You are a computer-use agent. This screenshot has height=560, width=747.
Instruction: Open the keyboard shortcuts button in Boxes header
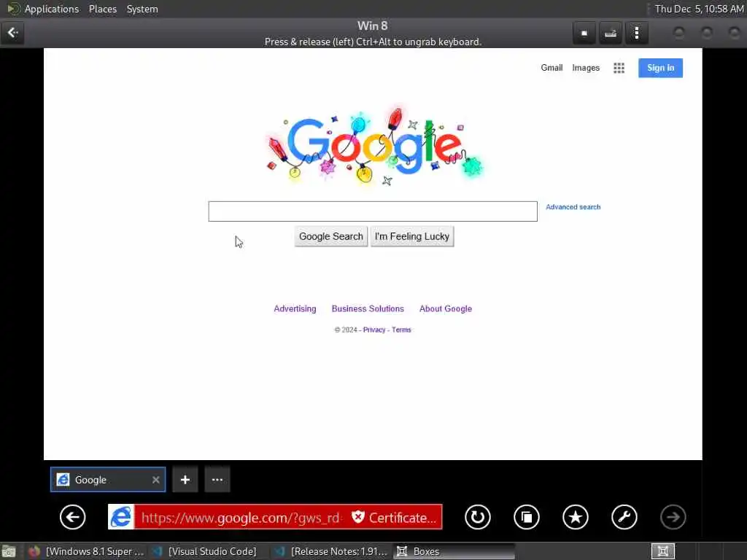(x=611, y=33)
